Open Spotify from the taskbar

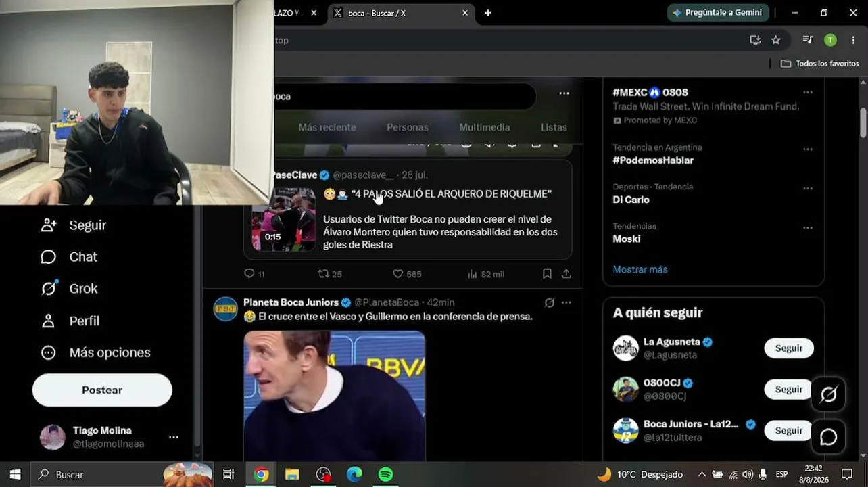[x=385, y=474]
